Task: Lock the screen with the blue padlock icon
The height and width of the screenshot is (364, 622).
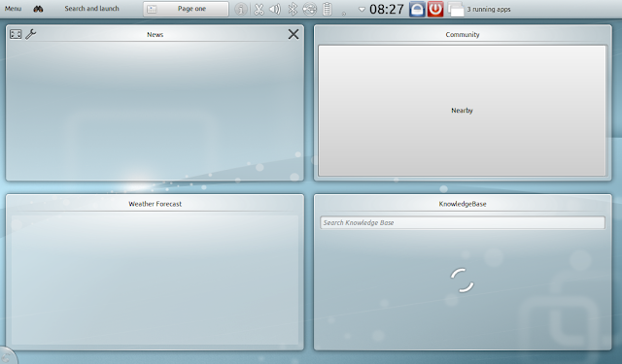Action: click(417, 9)
